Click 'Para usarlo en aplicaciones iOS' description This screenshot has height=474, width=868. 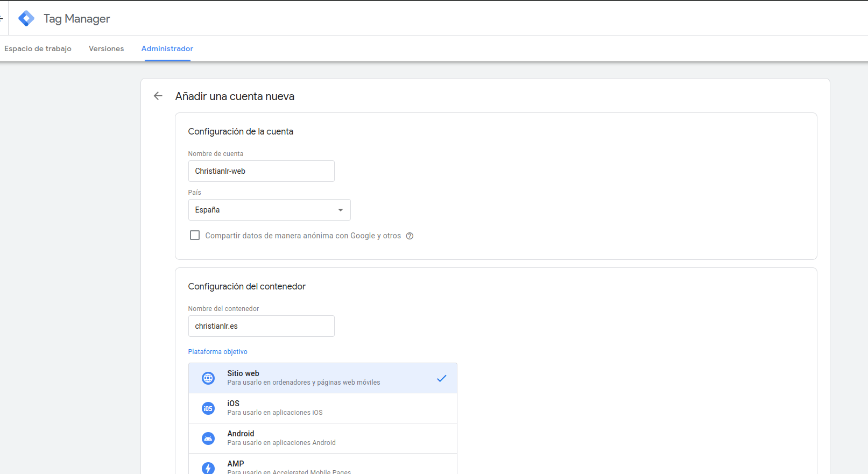(275, 413)
